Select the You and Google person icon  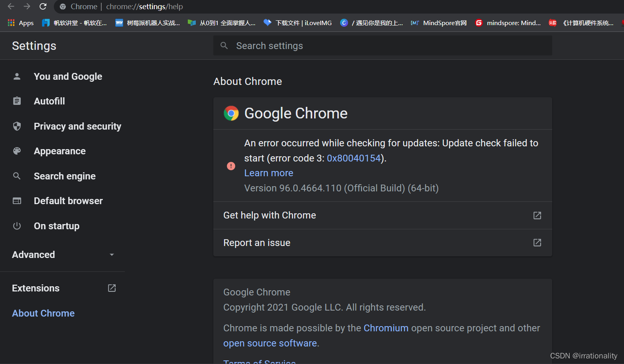(x=17, y=76)
